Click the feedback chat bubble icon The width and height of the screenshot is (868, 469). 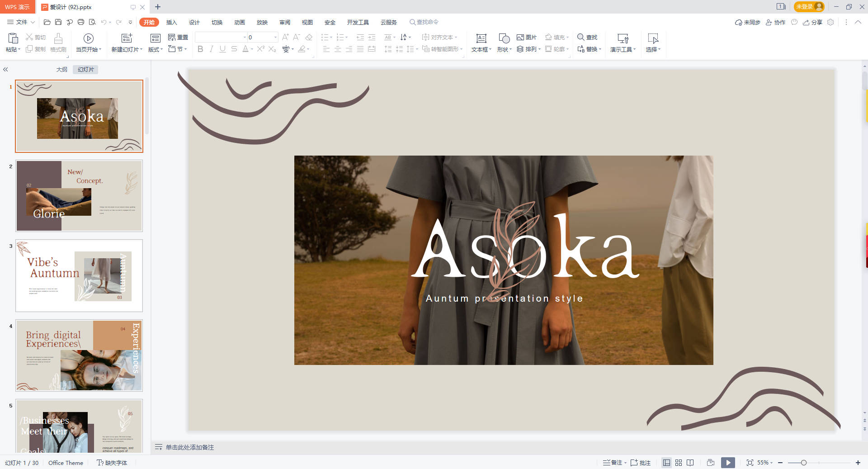pyautogui.click(x=794, y=22)
